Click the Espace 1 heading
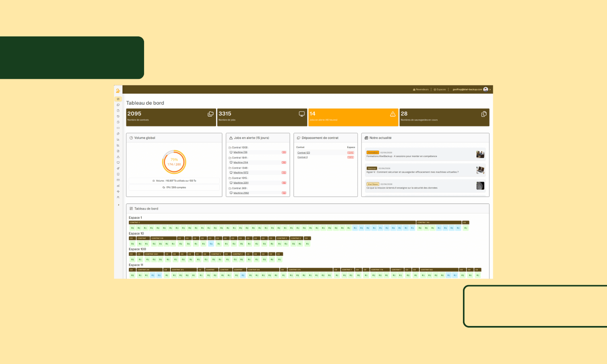The height and width of the screenshot is (364, 607). [135, 218]
